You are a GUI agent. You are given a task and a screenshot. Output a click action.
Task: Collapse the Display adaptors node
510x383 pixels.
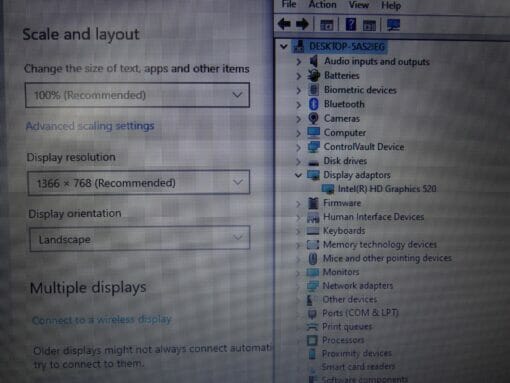coord(298,175)
